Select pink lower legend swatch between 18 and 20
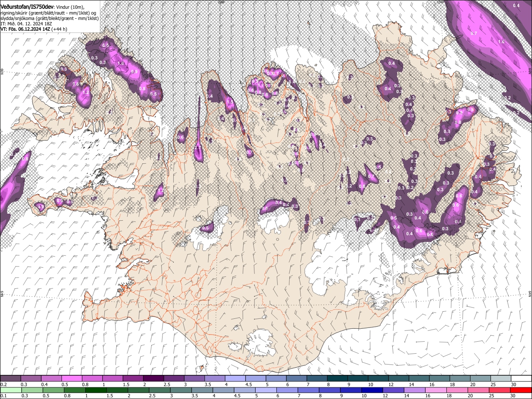Screen dimensions: 532x399 tap(457, 390)
